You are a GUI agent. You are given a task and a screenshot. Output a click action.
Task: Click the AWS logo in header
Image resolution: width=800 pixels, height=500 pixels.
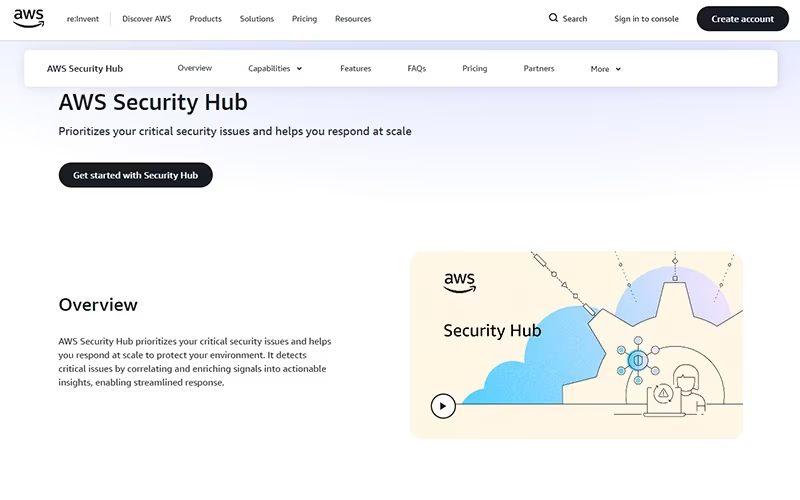[x=29, y=18]
